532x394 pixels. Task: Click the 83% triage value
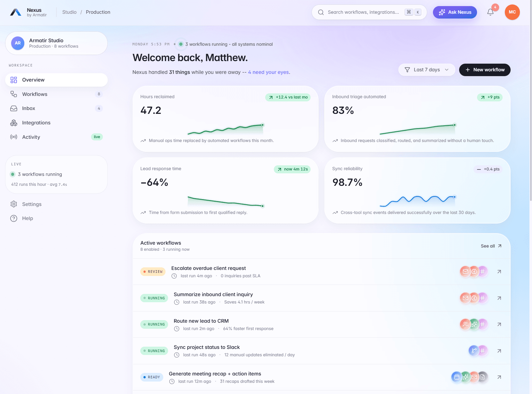[x=343, y=110]
